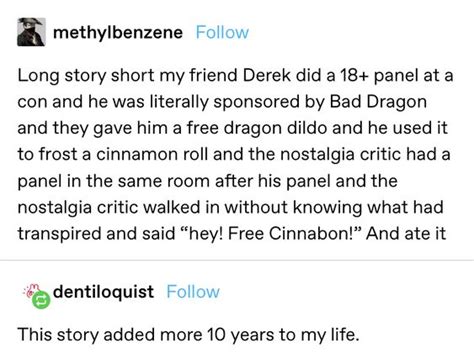This screenshot has width=474, height=364.
Task: Click the word "transpired" in last line
Action: coord(60,234)
